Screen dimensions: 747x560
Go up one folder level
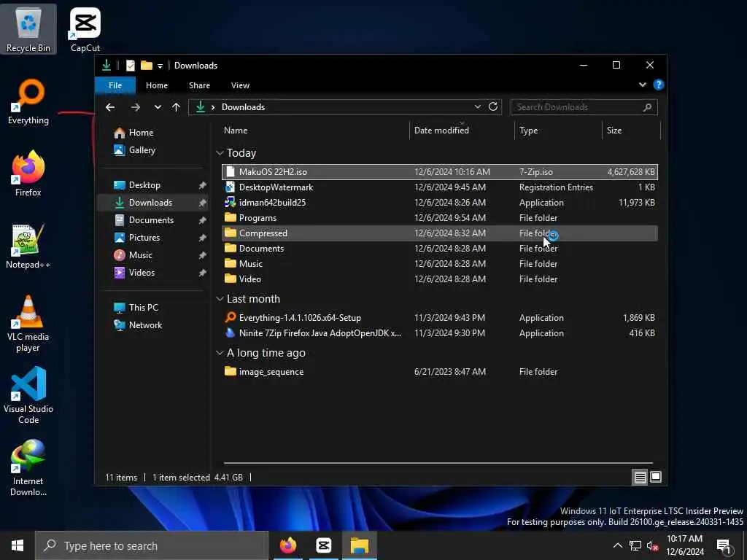click(177, 107)
